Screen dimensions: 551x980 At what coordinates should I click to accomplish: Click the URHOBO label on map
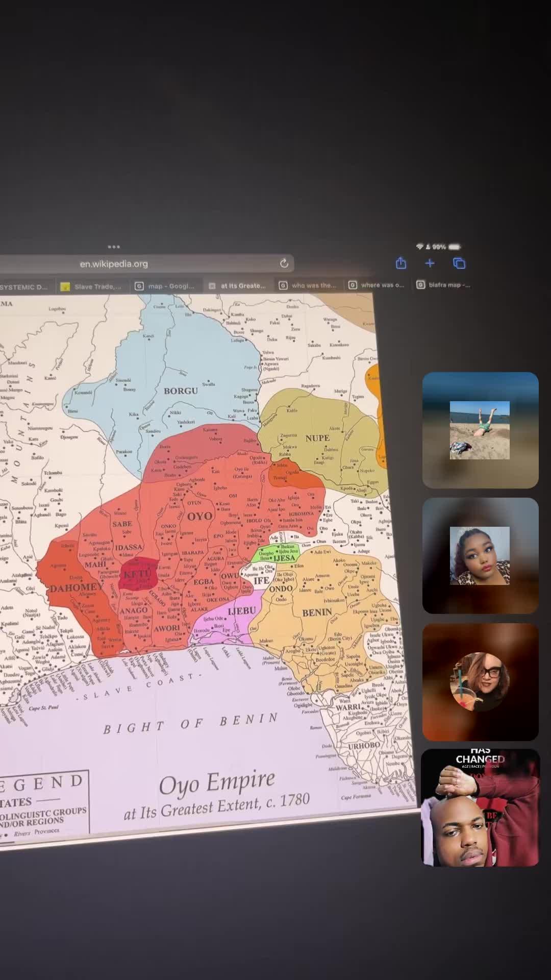tap(364, 746)
